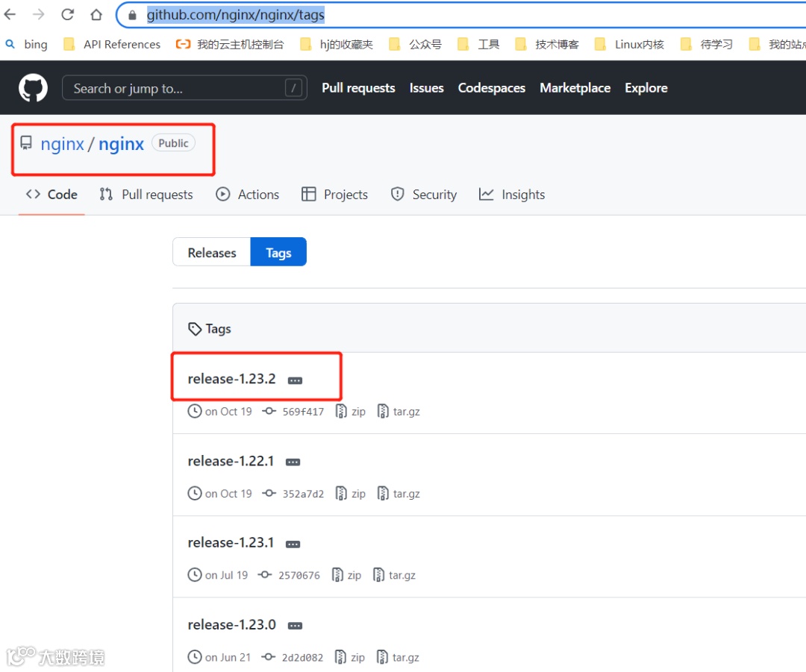Switch to the Security tab
806x672 pixels.
[424, 195]
